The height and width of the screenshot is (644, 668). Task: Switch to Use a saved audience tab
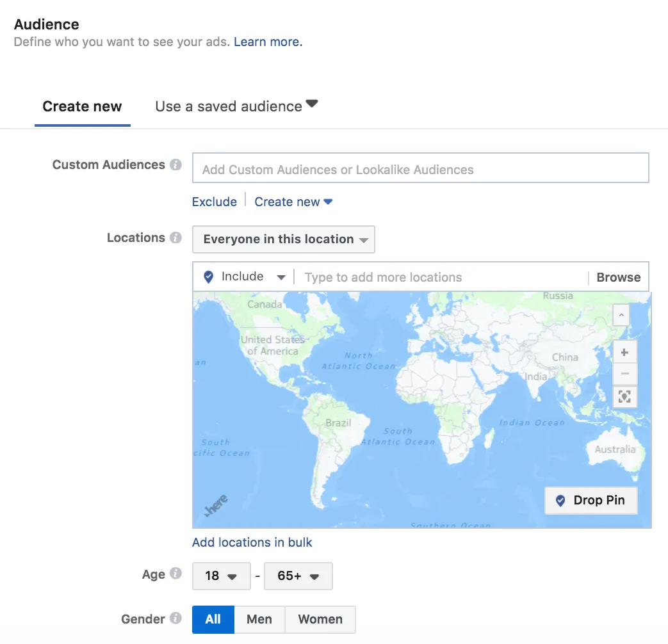[x=236, y=106]
